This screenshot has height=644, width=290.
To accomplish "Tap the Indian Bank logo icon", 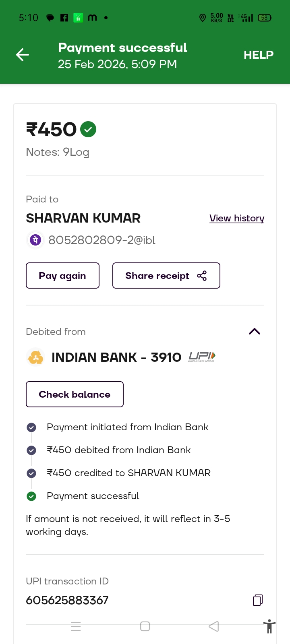I will click(x=35, y=357).
